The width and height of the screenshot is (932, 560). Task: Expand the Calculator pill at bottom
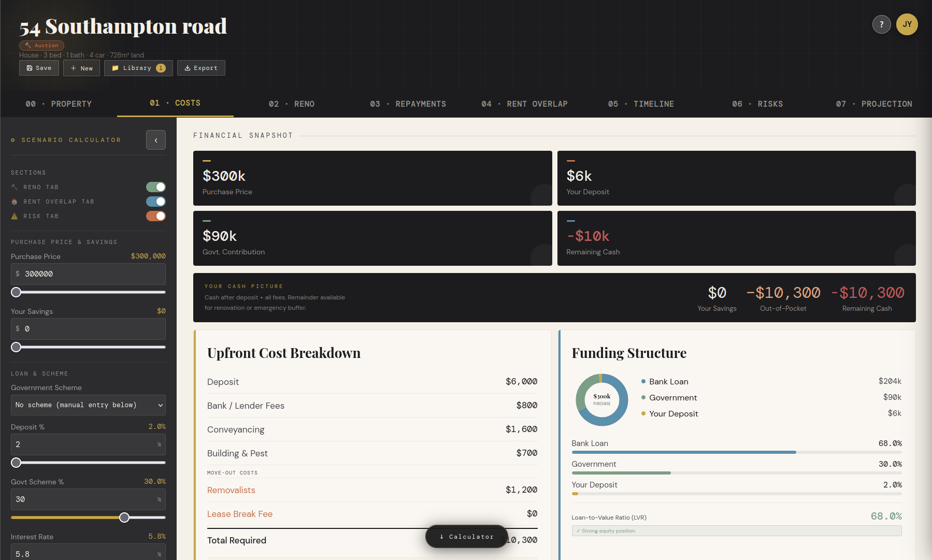point(466,536)
